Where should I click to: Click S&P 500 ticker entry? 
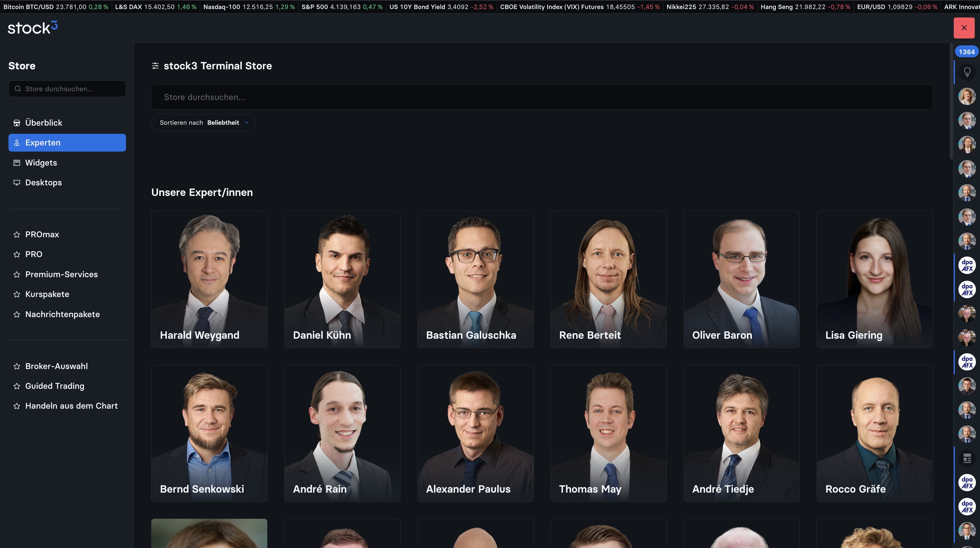tap(342, 7)
